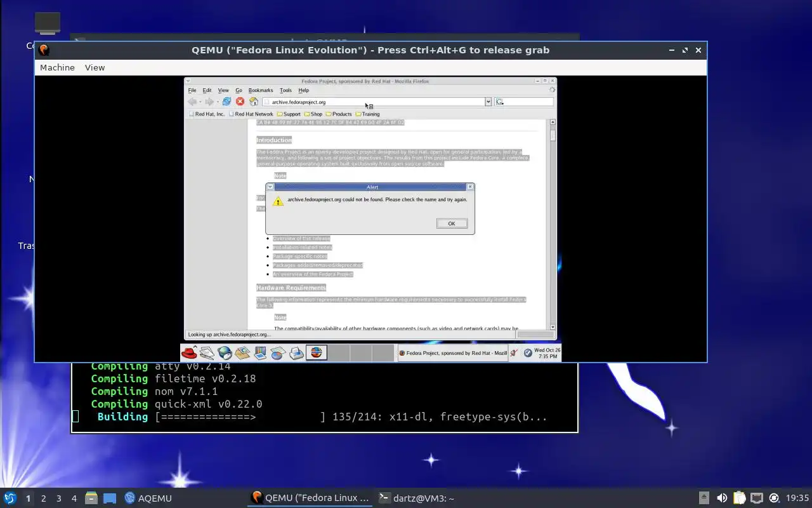Click the yellow warning icon in Alert dialog
Image resolution: width=812 pixels, height=508 pixels.
tap(278, 201)
